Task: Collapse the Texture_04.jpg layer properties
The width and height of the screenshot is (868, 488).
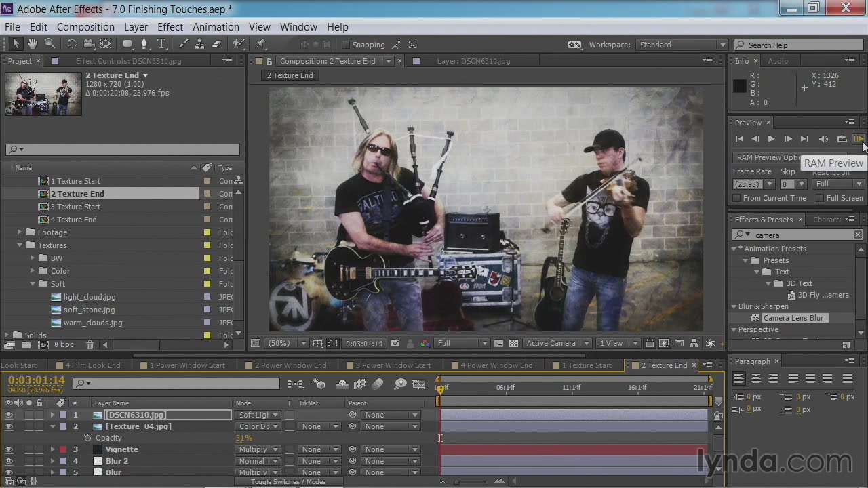Action: (52, 426)
